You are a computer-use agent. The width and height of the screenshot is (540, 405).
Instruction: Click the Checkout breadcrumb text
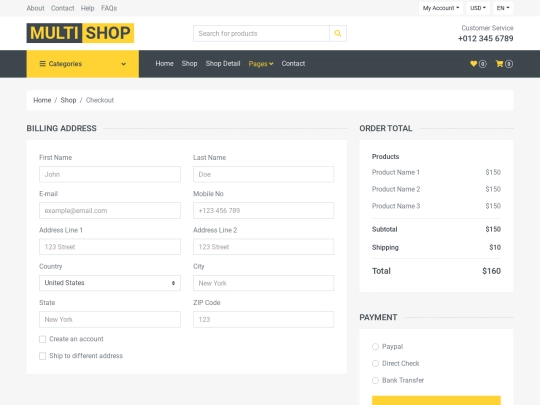(100, 100)
